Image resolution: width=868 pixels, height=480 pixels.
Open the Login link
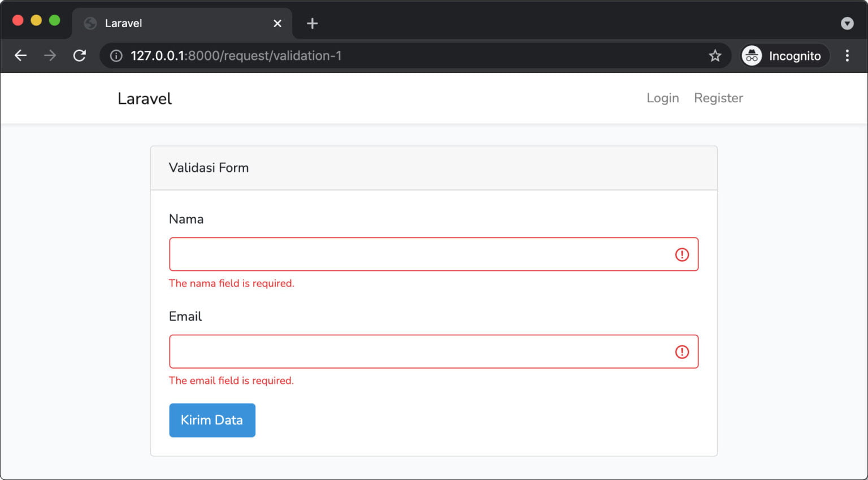tap(662, 98)
